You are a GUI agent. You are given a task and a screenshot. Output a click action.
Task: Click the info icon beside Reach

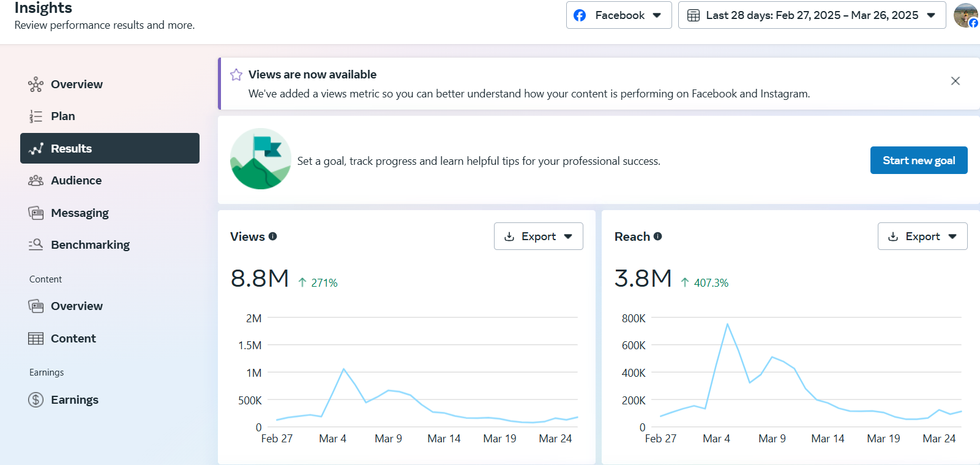[657, 236]
